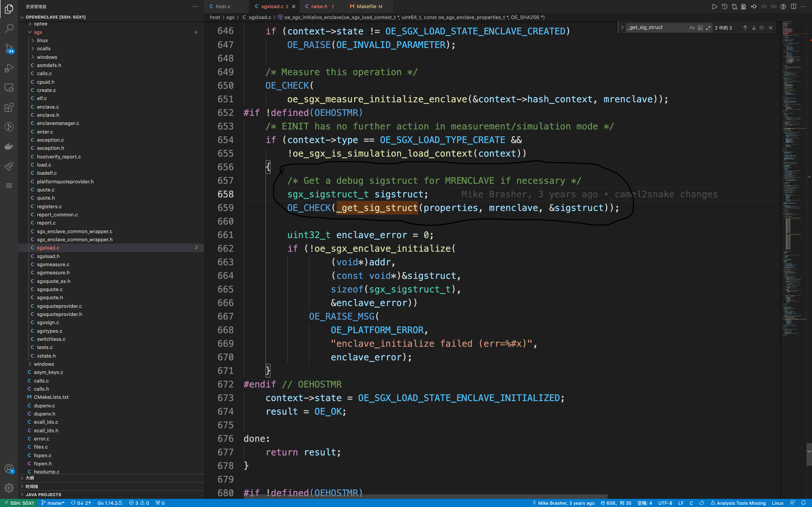This screenshot has width=812, height=507.
Task: Open the Search view in the Activity Bar
Action: 9,29
